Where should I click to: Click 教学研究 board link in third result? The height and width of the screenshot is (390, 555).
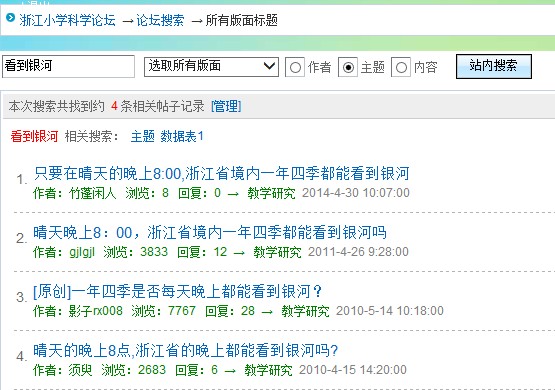305,311
